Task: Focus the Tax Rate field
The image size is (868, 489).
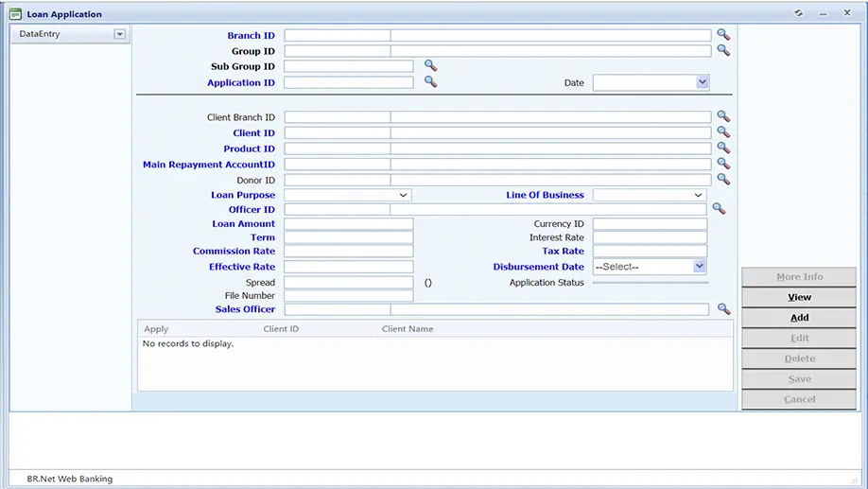Action: [x=650, y=251]
